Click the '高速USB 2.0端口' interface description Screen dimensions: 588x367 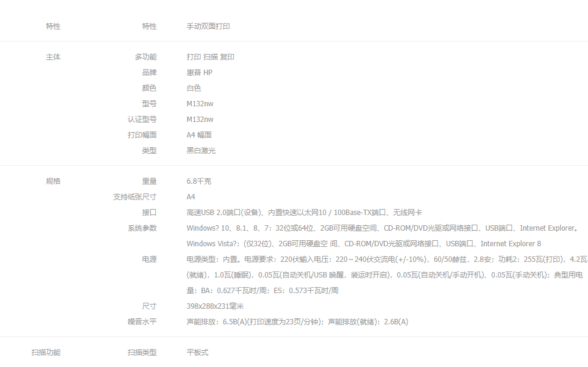304,213
